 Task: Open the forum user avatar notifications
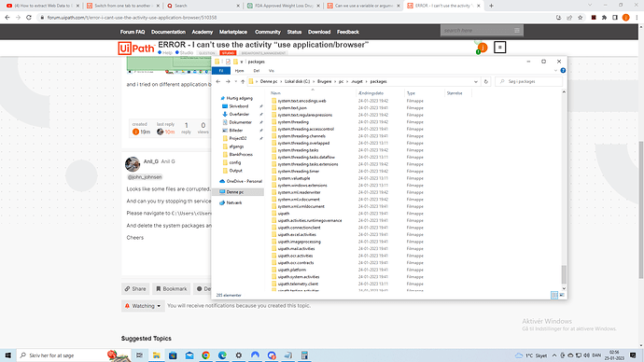click(x=483, y=48)
